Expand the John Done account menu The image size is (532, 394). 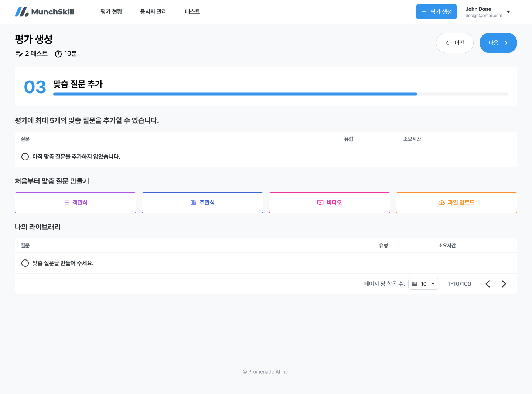tap(508, 12)
